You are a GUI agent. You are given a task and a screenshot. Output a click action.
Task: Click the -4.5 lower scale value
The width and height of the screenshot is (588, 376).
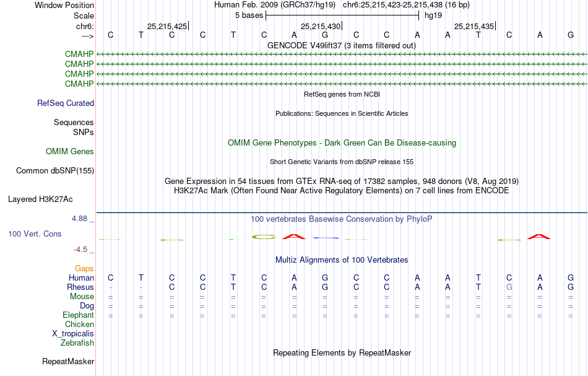pos(80,250)
